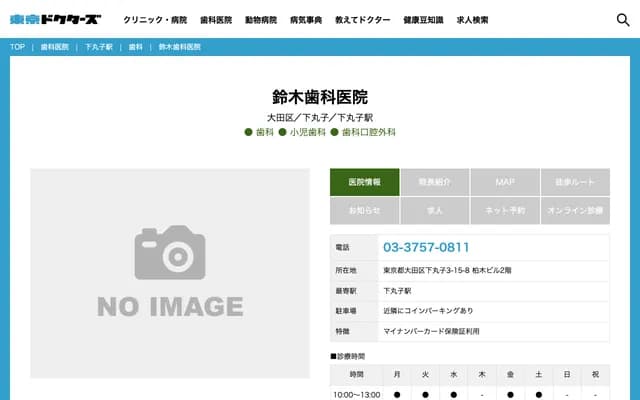Open the 歯科医院 menu item
The width and height of the screenshot is (640, 400).
pyautogui.click(x=216, y=20)
